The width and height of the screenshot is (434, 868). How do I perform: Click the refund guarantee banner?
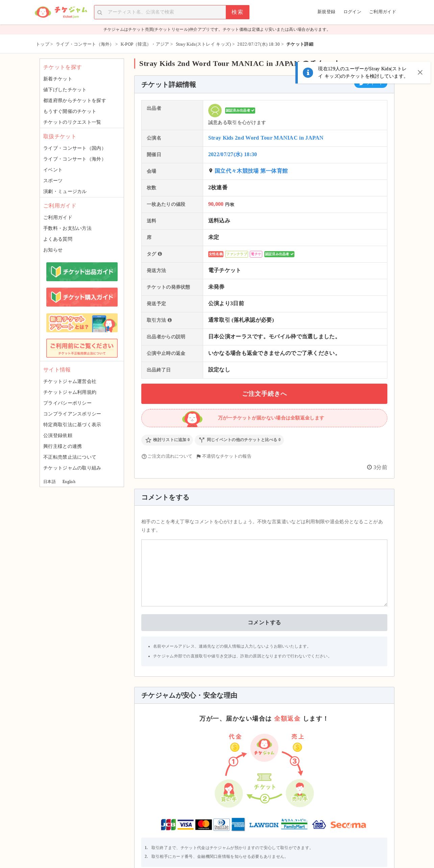click(264, 418)
